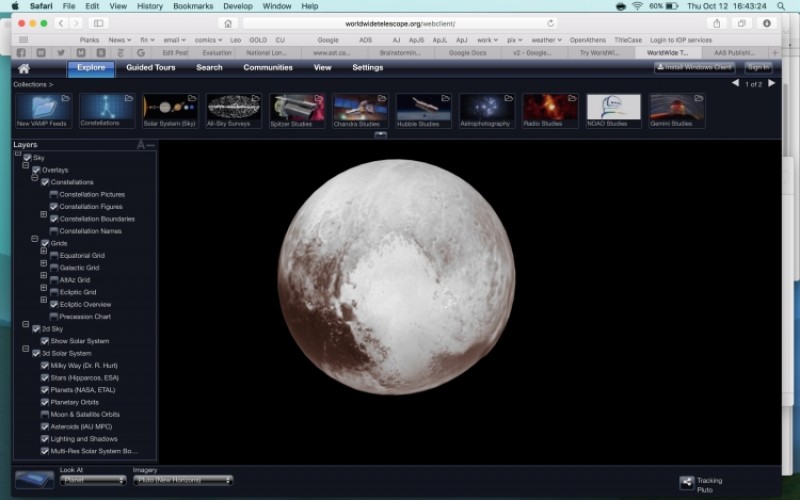Open Spotlight search magnifier in menu bar
Screen dimensions: 800x500
(x=781, y=6)
